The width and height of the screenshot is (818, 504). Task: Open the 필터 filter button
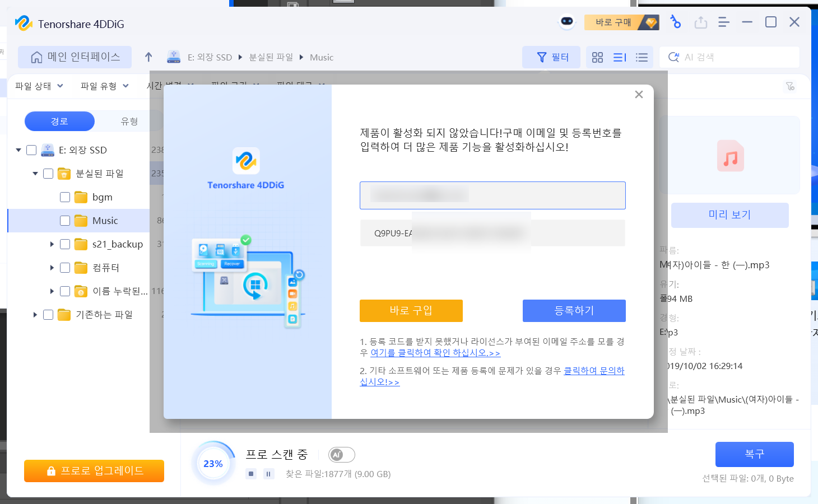[x=551, y=57]
